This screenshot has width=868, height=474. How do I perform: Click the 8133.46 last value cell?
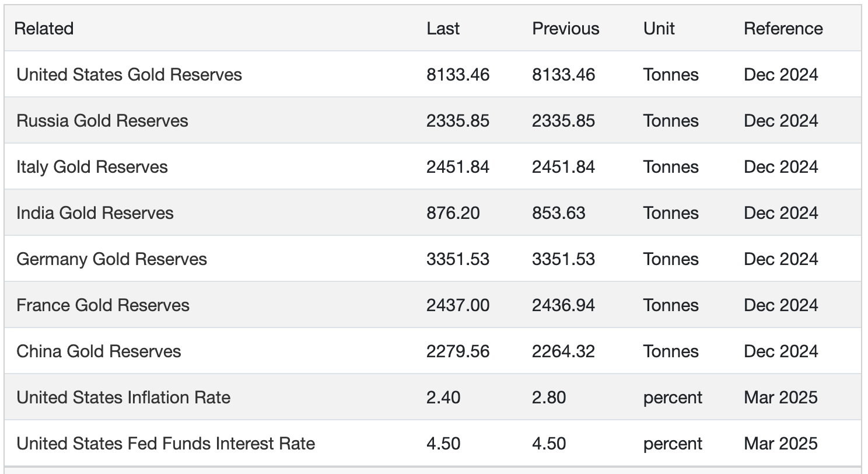[x=457, y=75]
